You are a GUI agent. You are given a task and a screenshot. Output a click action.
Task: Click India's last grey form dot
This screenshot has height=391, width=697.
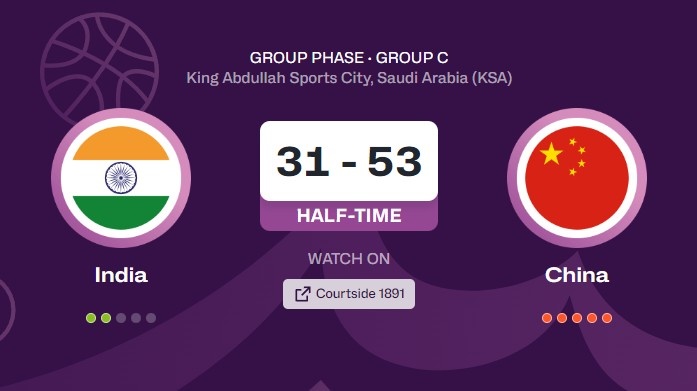(x=151, y=318)
